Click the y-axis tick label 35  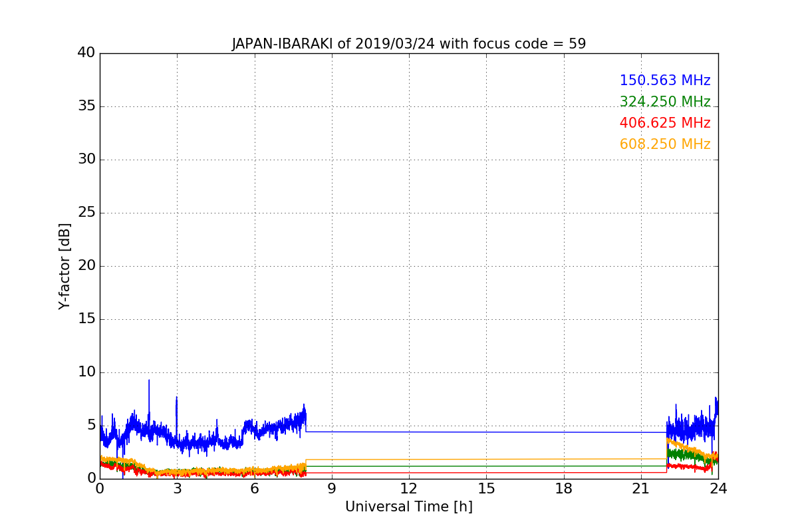pyautogui.click(x=86, y=106)
